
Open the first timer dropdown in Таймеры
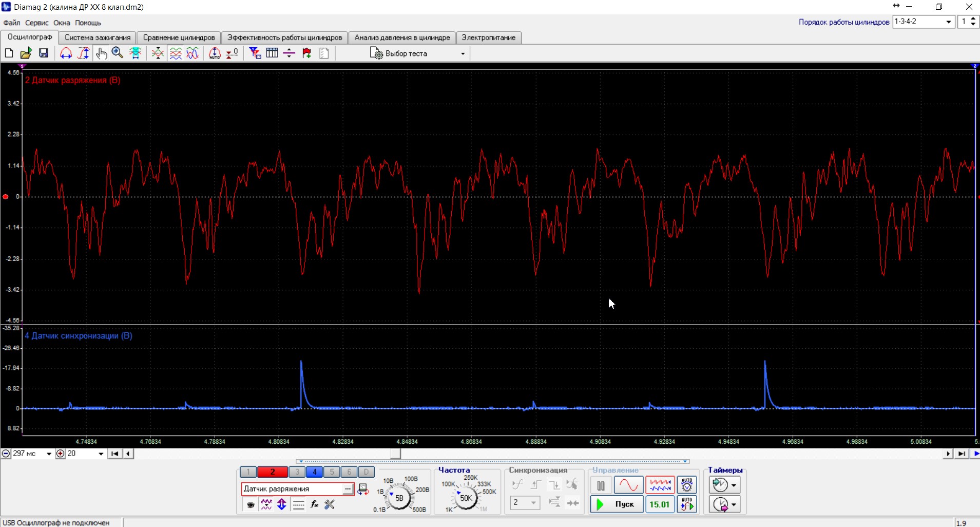[x=734, y=485]
